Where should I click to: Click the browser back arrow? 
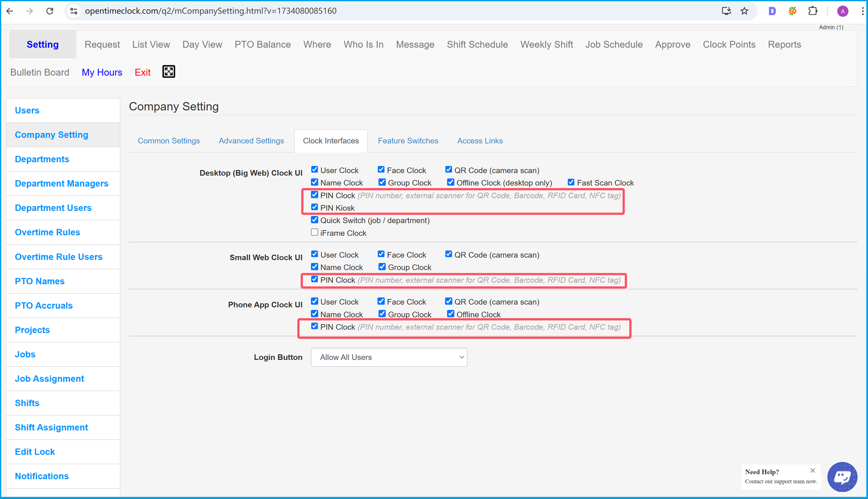tap(10, 11)
